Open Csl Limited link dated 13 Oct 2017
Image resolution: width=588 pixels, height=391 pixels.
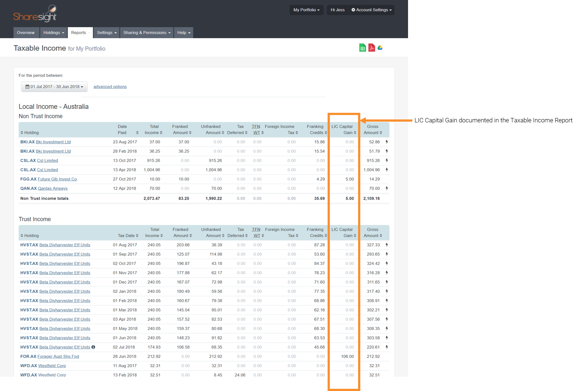click(x=47, y=161)
